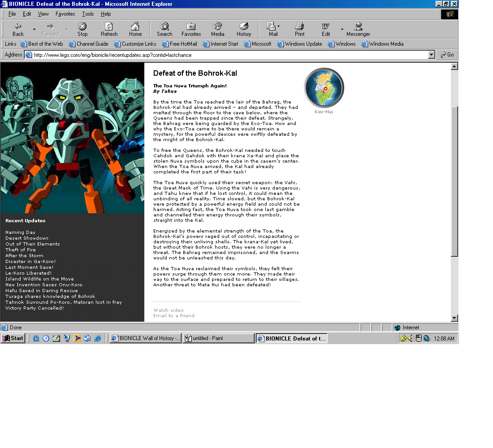Open the Naming Day update
Viewport: 493px width, 448px height.
point(20,233)
